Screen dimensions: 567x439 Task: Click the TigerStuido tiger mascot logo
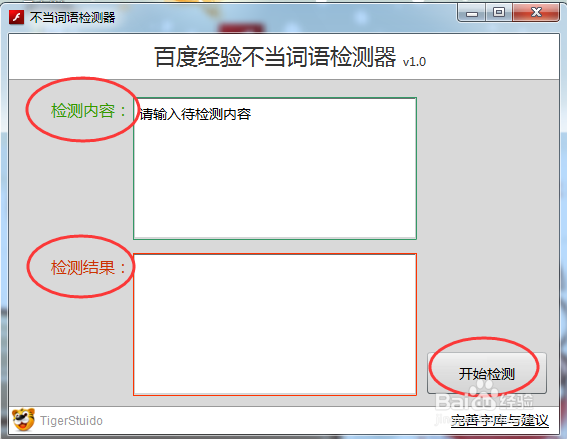tap(23, 419)
